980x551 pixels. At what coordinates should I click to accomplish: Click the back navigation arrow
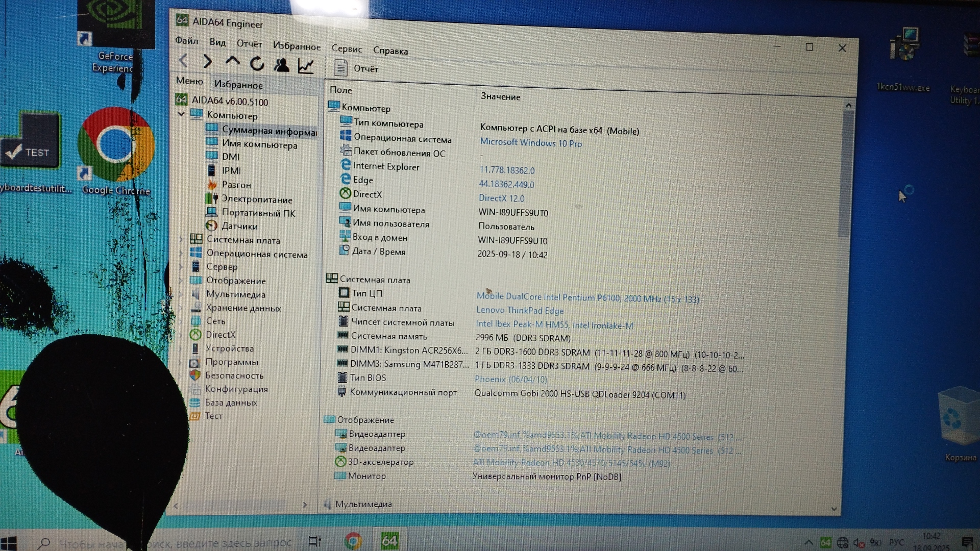pyautogui.click(x=184, y=61)
